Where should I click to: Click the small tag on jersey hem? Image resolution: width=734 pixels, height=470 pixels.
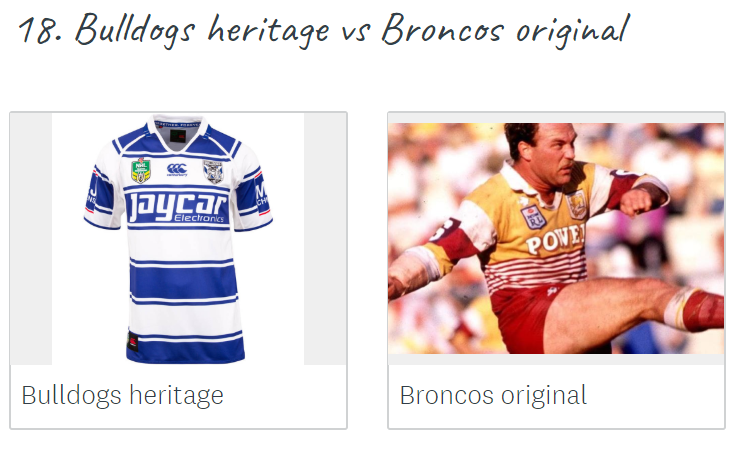click(x=133, y=341)
